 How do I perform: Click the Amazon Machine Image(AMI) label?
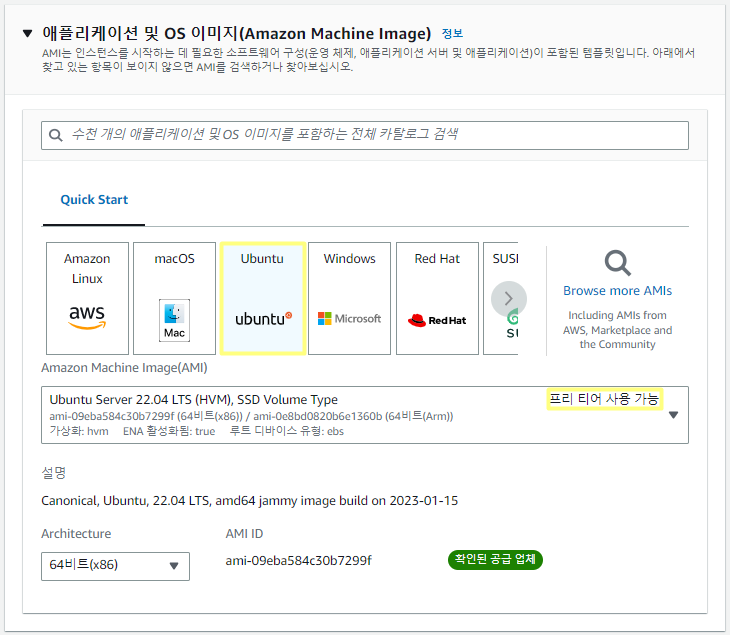coord(124,368)
